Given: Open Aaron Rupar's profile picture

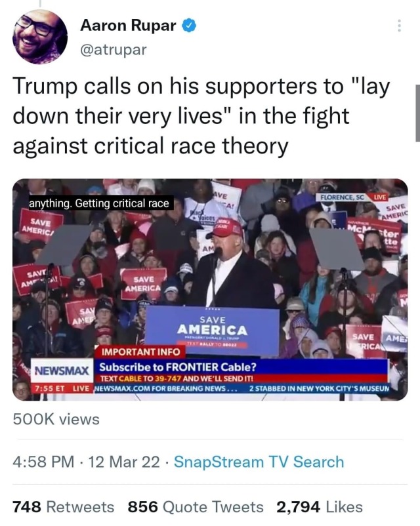Looking at the screenshot, I should tap(40, 37).
